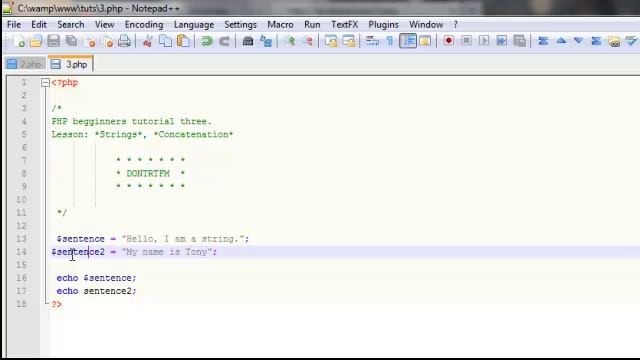Click the Synchronize Horizontal Scrolling icon
Image resolution: width=640 pixels, height=360 pixels.
tap(349, 41)
